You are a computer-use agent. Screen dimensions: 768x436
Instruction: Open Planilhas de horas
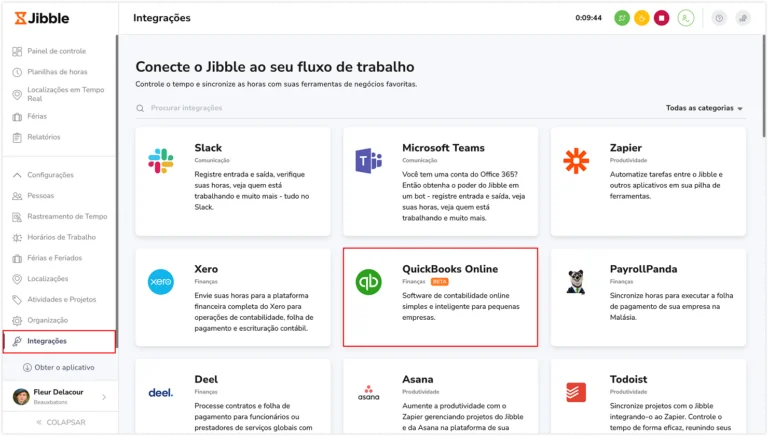coord(57,72)
